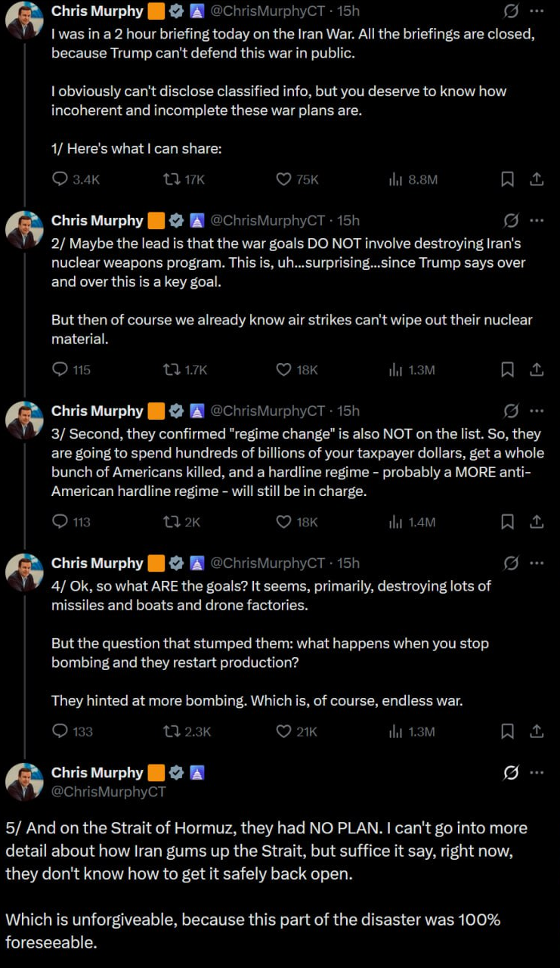The width and height of the screenshot is (560, 968).
Task: Open Chris Murphy's avatar on the fifth tweet
Action: pyautogui.click(x=24, y=782)
